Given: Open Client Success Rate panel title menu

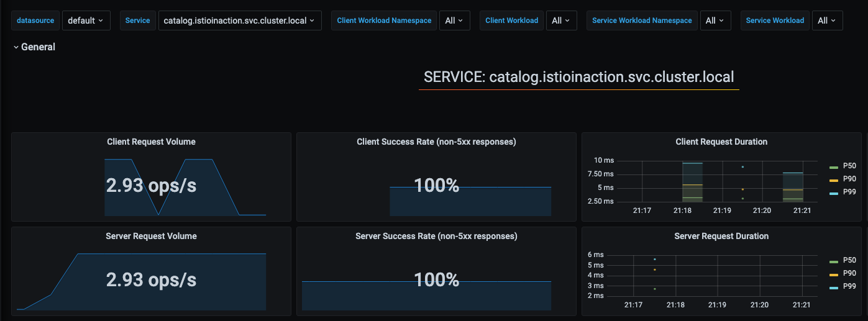Looking at the screenshot, I should click(436, 142).
